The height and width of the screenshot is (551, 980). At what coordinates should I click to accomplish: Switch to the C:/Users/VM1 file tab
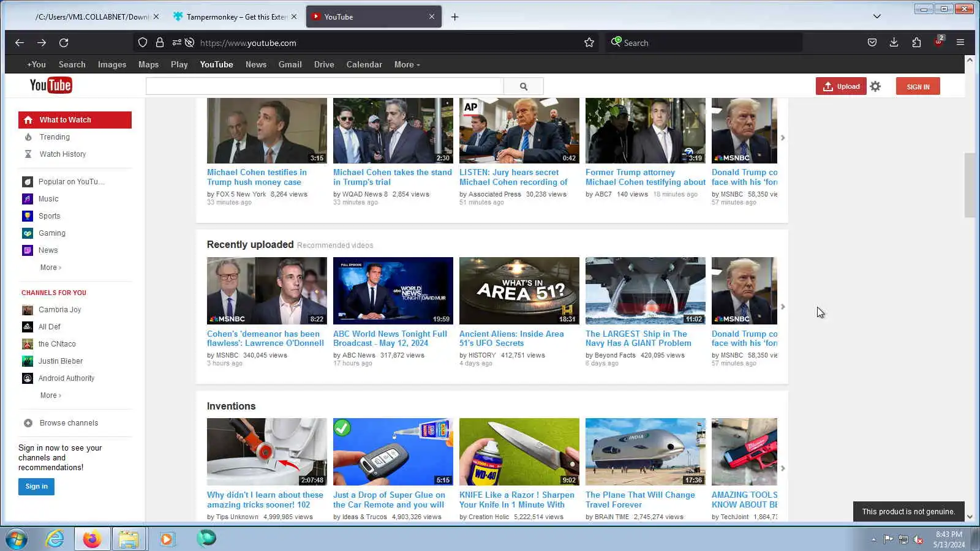91,17
